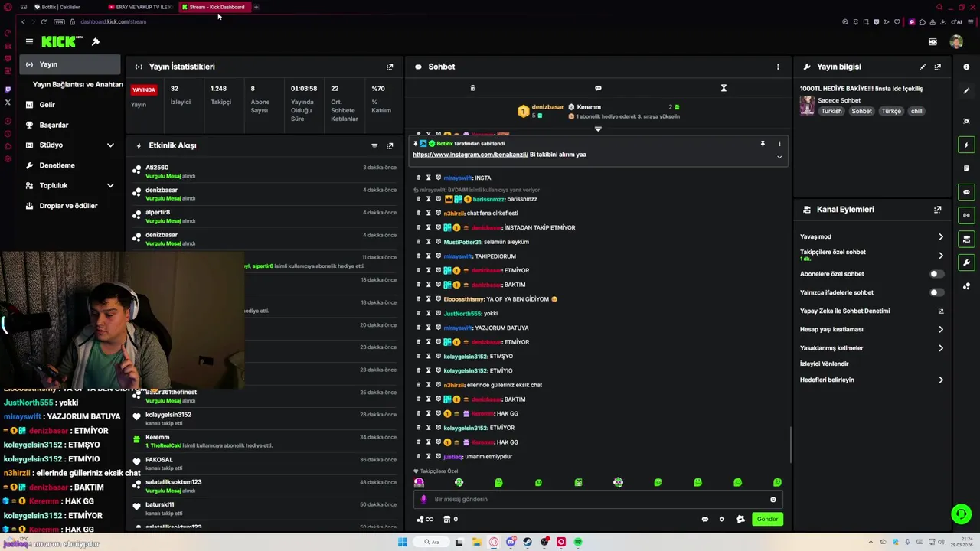The width and height of the screenshot is (980, 551).
Task: Click İzleyici Yönlendir option
Action: (825, 364)
